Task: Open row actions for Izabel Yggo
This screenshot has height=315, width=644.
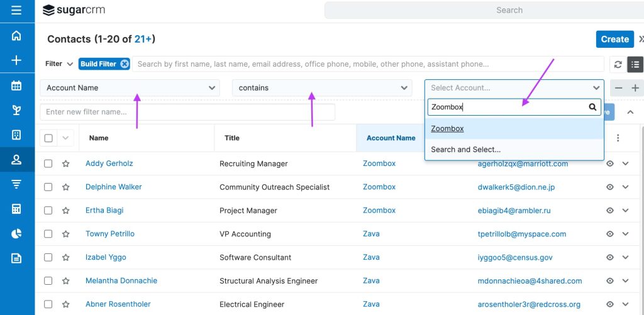Action: pyautogui.click(x=626, y=258)
